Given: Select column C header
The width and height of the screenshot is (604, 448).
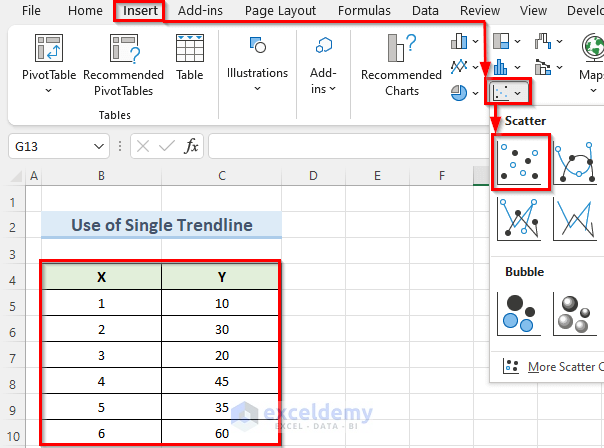Looking at the screenshot, I should [222, 176].
